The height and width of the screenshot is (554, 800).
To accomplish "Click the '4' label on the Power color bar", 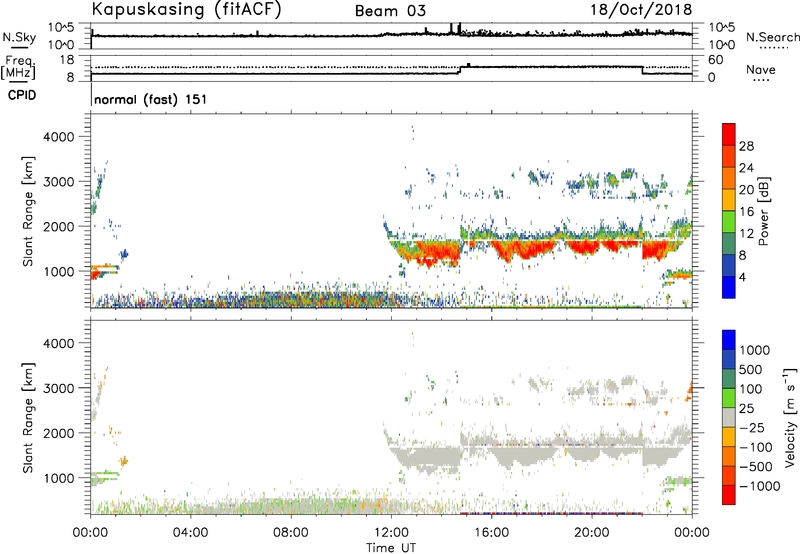I will (742, 277).
